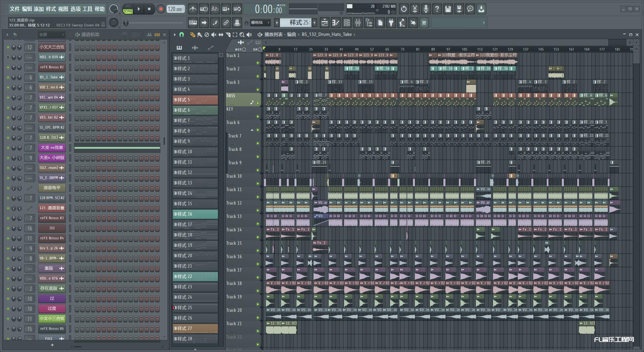
Task: Open the metronome tool in top toolbar
Action: (193, 9)
